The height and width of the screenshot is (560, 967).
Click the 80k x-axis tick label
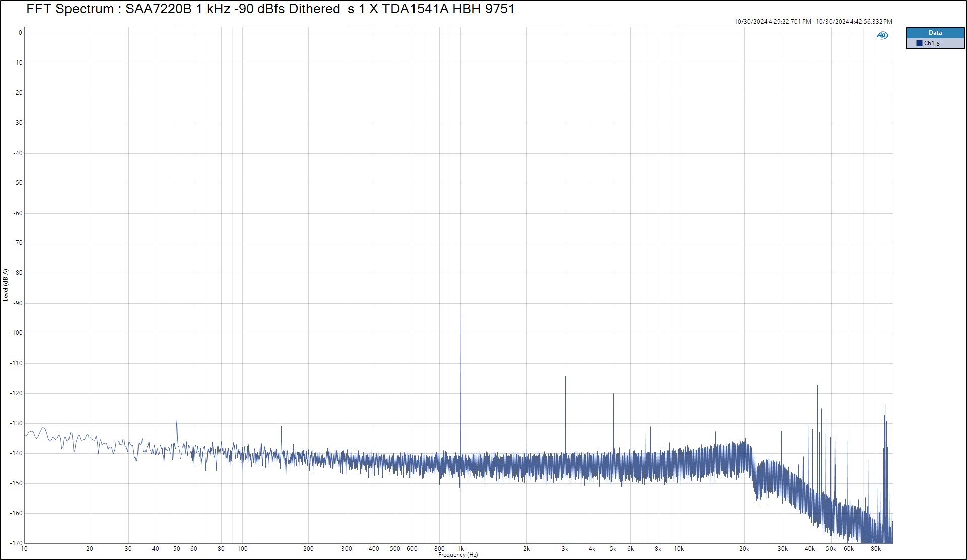876,549
